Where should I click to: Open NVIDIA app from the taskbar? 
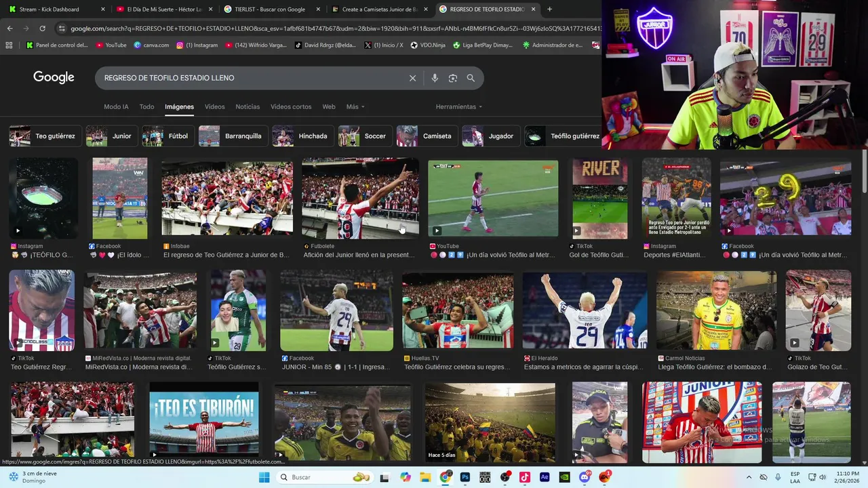(564, 477)
